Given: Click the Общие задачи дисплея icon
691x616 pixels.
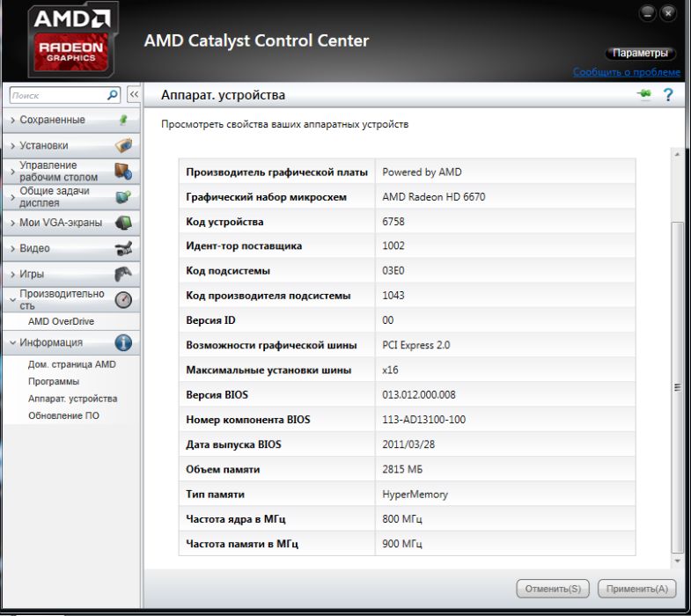Looking at the screenshot, I should point(123,196).
